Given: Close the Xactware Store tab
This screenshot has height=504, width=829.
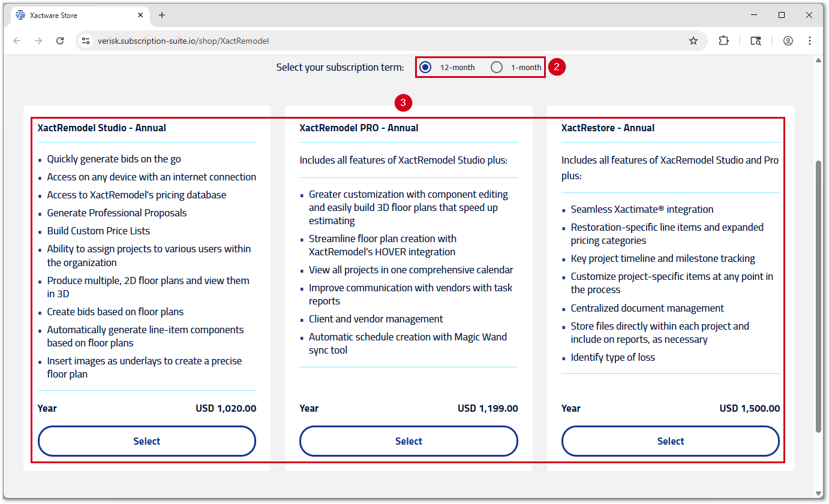Looking at the screenshot, I should [141, 15].
